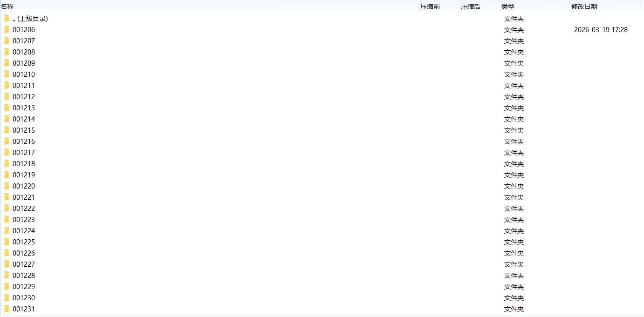The image size is (644, 317).
Task: Select the folder icon of 001225
Action: point(7,242)
